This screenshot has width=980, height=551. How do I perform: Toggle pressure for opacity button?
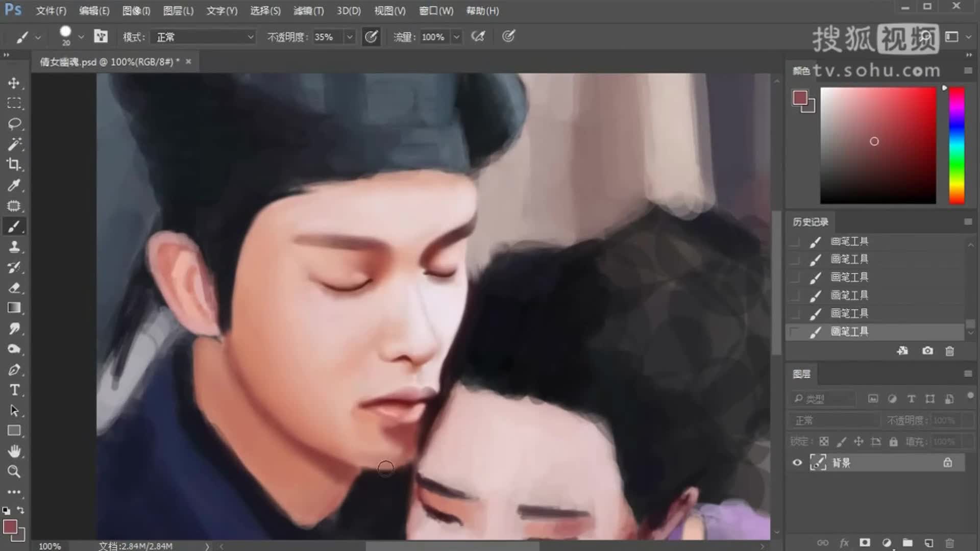371,36
